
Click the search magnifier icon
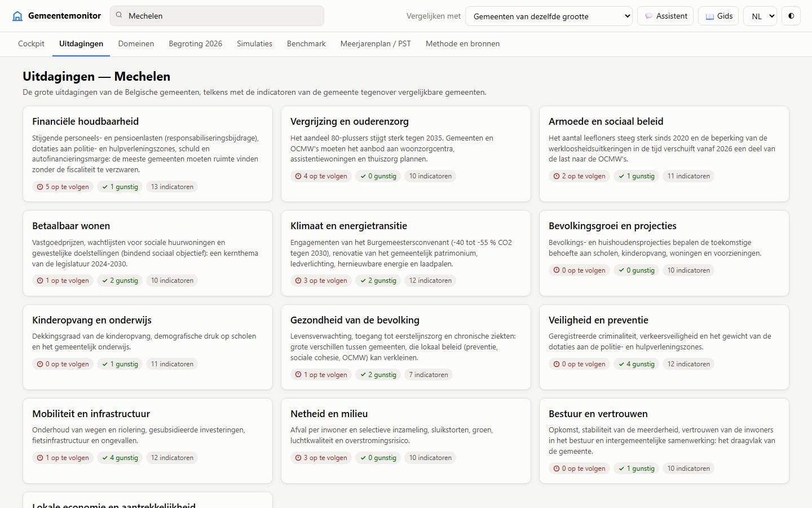click(x=119, y=15)
